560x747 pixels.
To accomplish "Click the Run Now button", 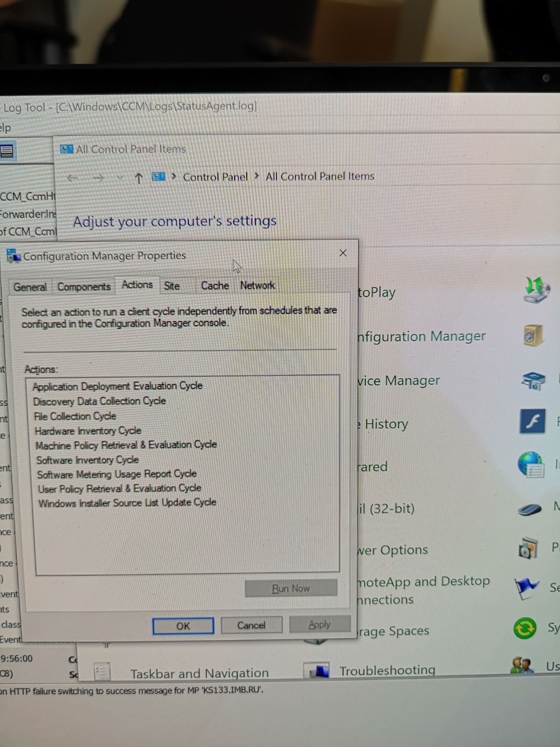I will [x=291, y=588].
